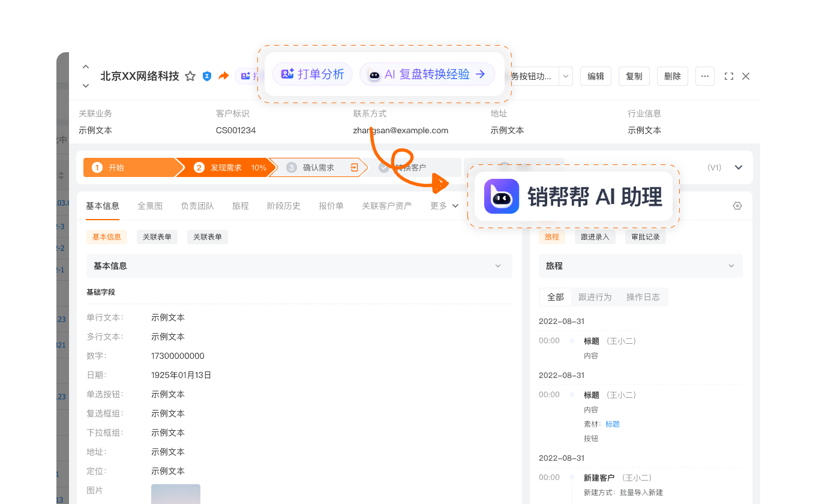The height and width of the screenshot is (504, 816).
Task: Open dropdown arrow beside 务按钮功...
Action: tap(566, 76)
